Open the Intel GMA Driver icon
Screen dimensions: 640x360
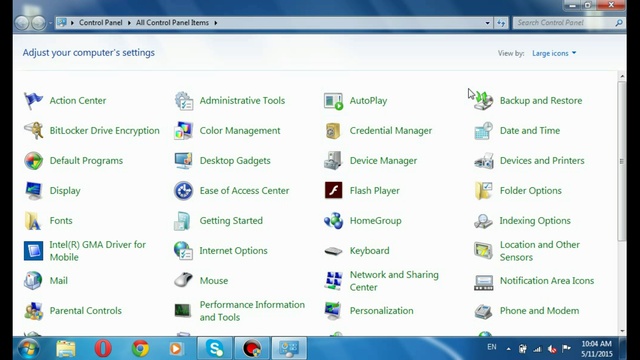[x=33, y=251]
